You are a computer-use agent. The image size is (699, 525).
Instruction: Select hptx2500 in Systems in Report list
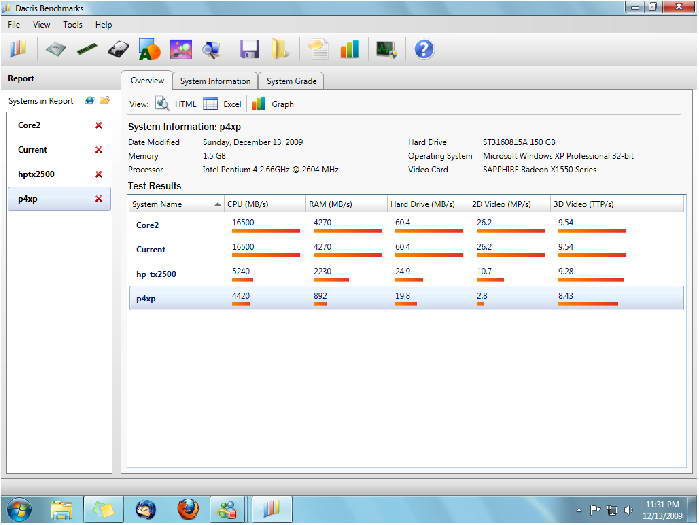click(x=59, y=174)
